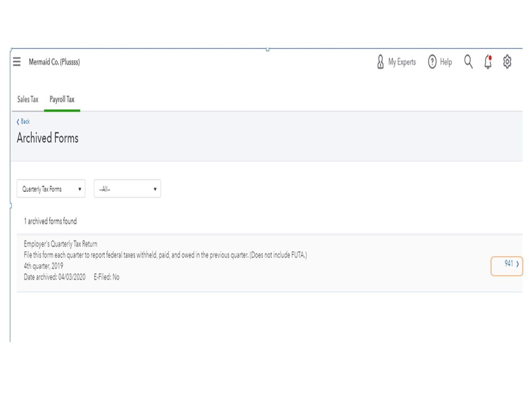Click the Help question mark icon
The height and width of the screenshot is (399, 532).
coord(432,62)
